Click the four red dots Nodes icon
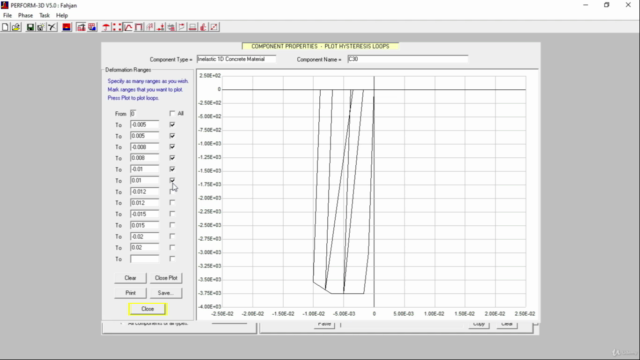640x360 pixels. (117, 27)
